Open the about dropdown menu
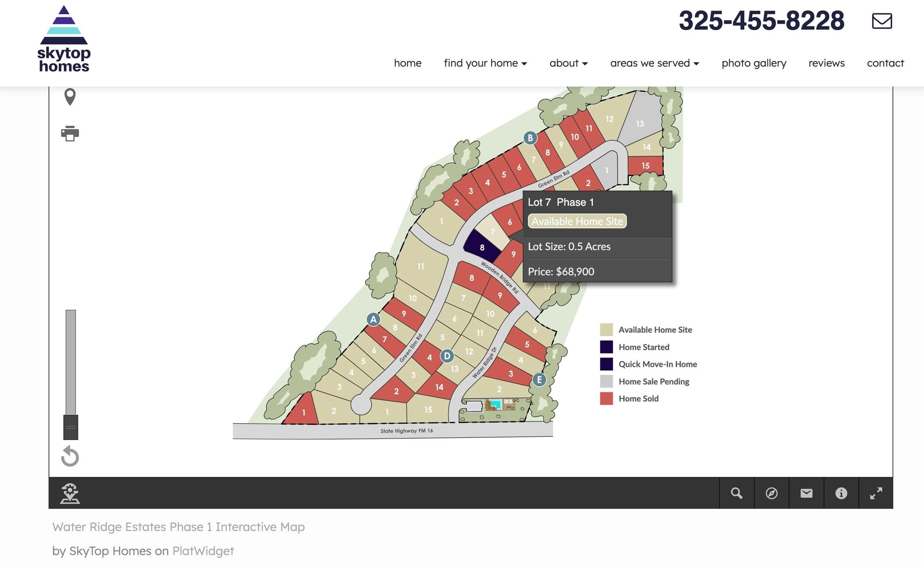924x568 pixels. 568,63
